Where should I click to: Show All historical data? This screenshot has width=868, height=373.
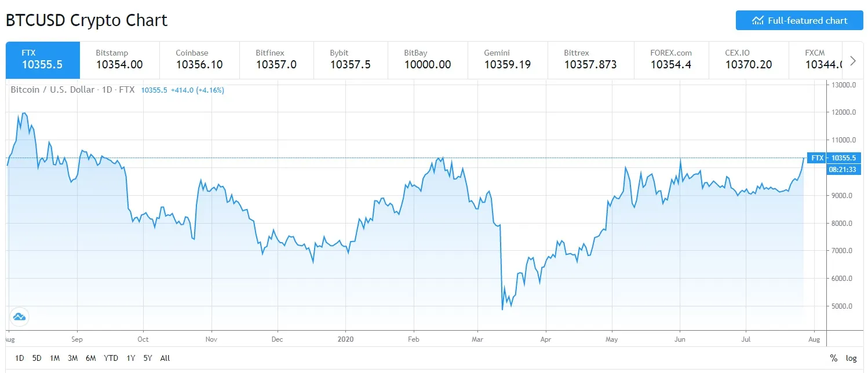165,358
